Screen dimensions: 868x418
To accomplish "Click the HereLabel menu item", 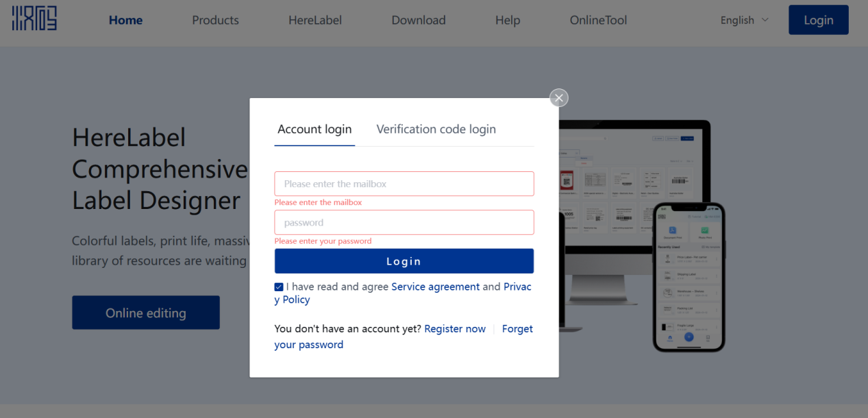I will point(315,20).
